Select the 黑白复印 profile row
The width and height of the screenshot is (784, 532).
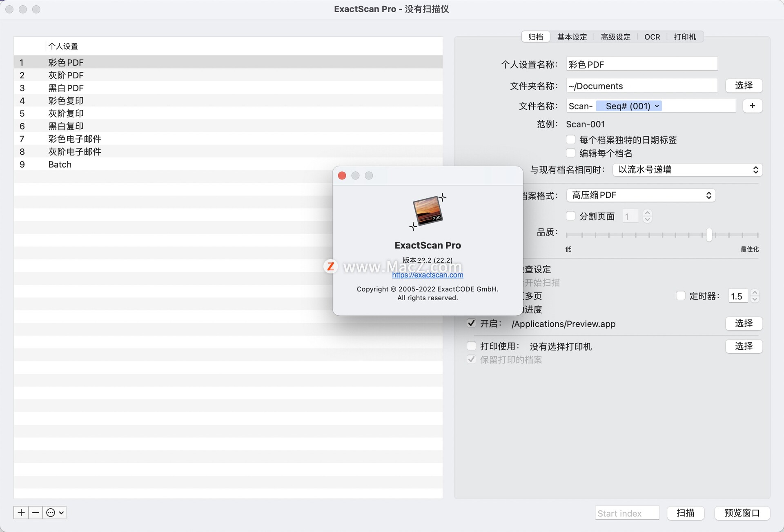[228, 126]
